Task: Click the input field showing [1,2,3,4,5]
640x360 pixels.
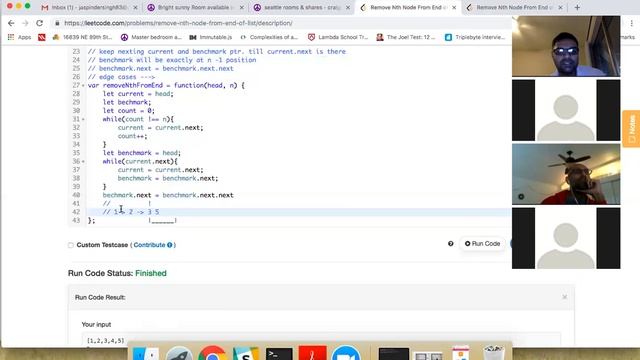Action: pos(321,340)
